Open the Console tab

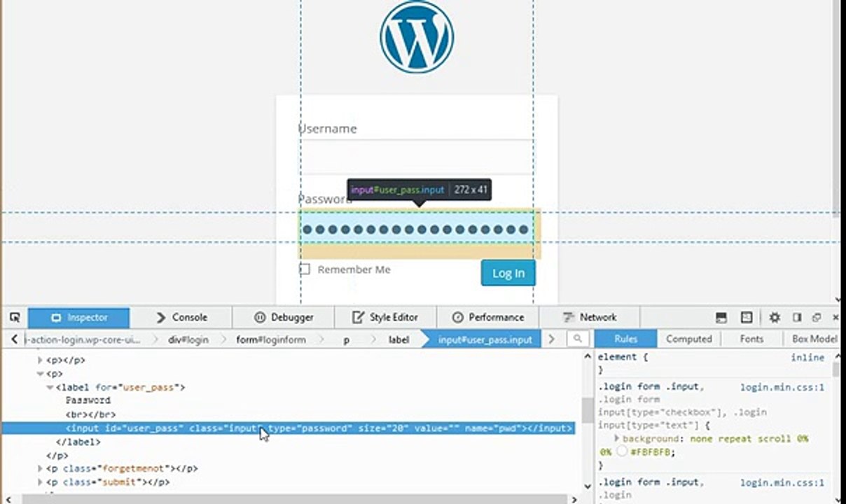pyautogui.click(x=181, y=317)
